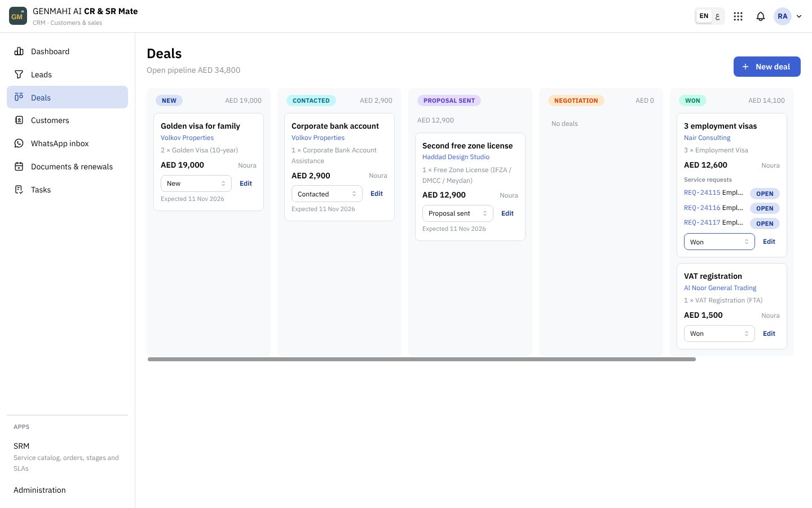Click OPEN badge for REQ-24115
This screenshot has width=812, height=508.
coord(765,194)
